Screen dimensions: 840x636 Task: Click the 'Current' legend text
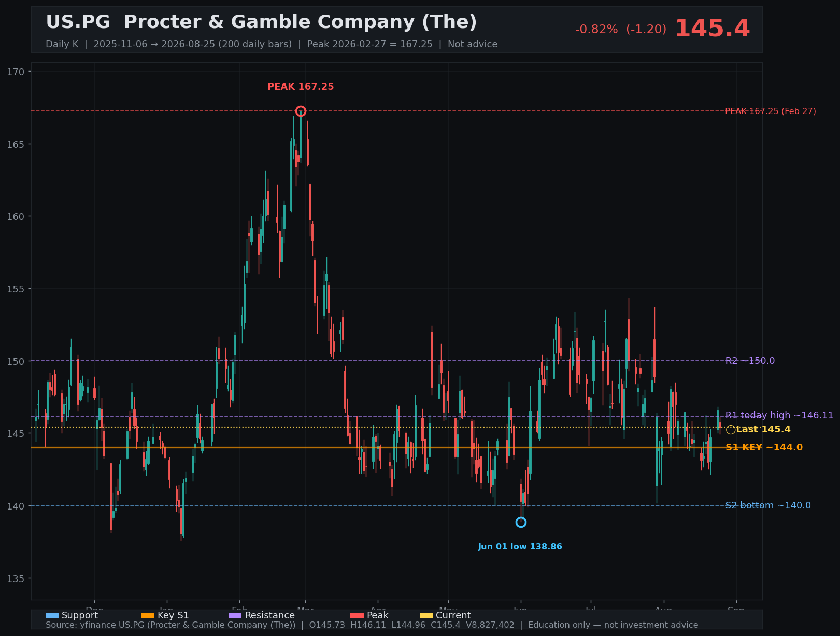pyautogui.click(x=453, y=615)
